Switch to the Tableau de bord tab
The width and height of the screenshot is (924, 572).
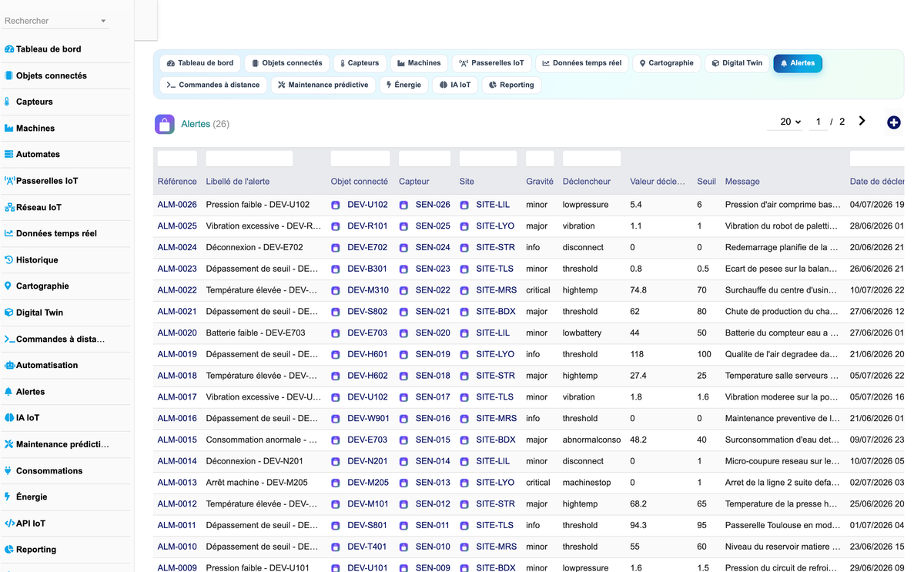200,63
